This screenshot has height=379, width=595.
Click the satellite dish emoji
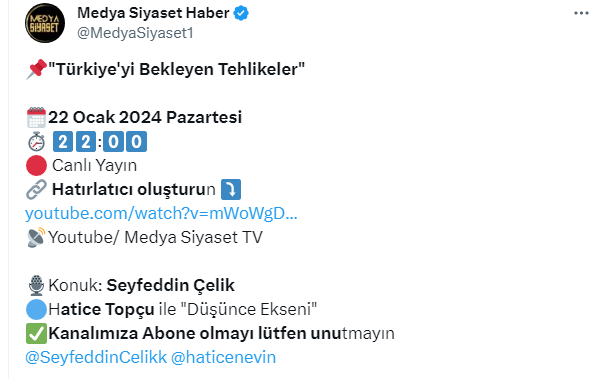coord(36,237)
